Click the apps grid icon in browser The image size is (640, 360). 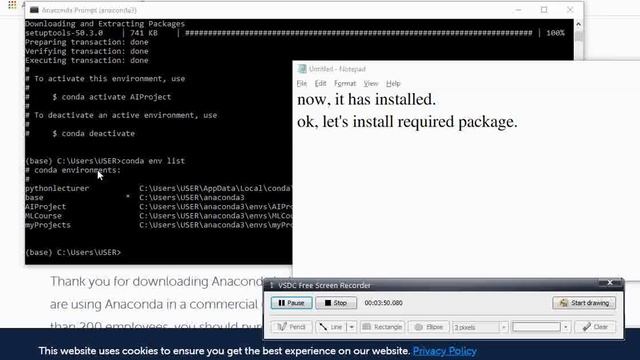coord(12,5)
